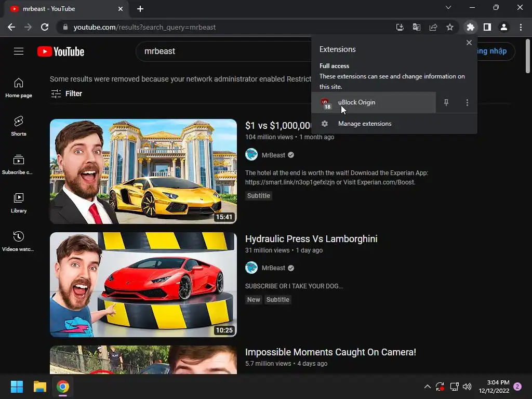The image size is (532, 399).
Task: Open Hydraulic Press Vs Lamborghini thumbnail
Action: pos(143,285)
